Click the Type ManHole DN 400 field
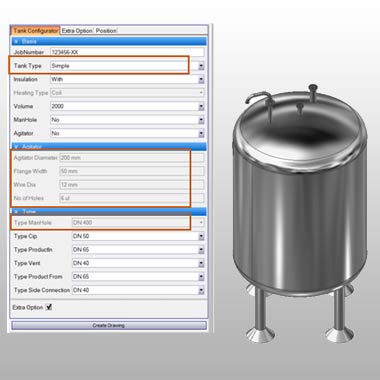This screenshot has height=380, width=380. [138, 222]
